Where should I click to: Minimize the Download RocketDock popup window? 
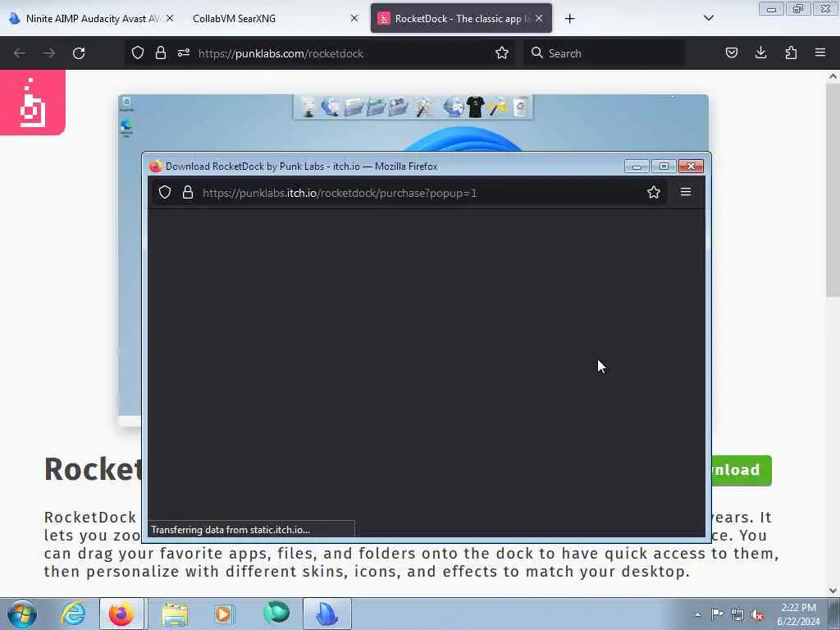pyautogui.click(x=637, y=167)
